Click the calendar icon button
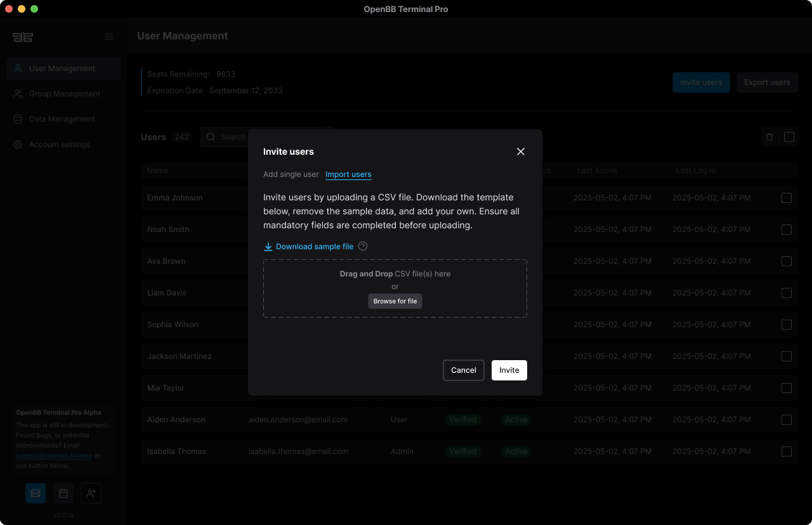 tap(63, 493)
